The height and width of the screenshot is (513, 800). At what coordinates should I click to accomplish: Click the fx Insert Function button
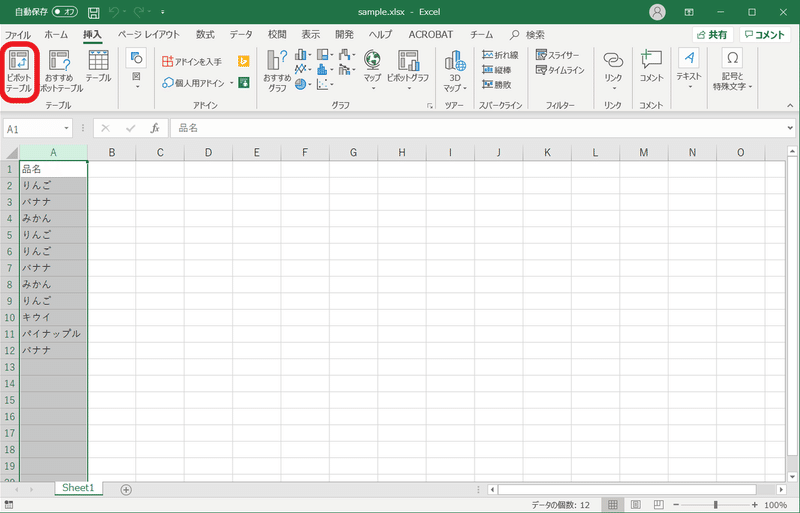(x=155, y=129)
